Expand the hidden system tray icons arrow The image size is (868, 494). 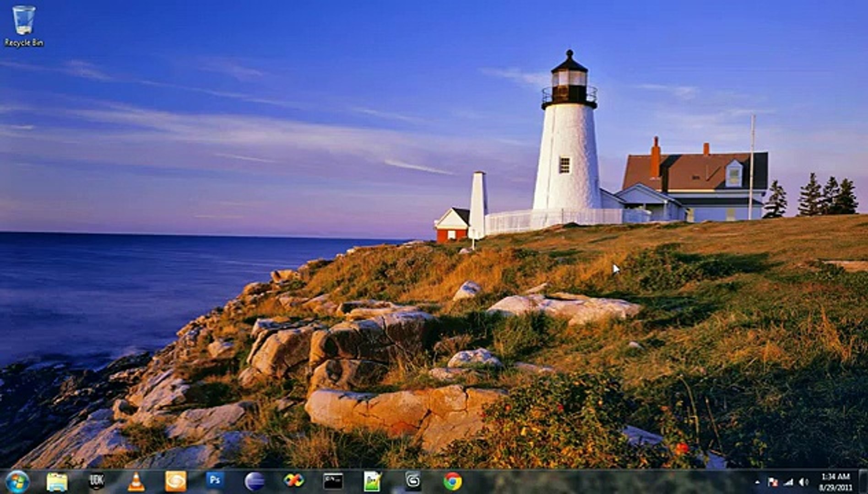[x=757, y=482]
